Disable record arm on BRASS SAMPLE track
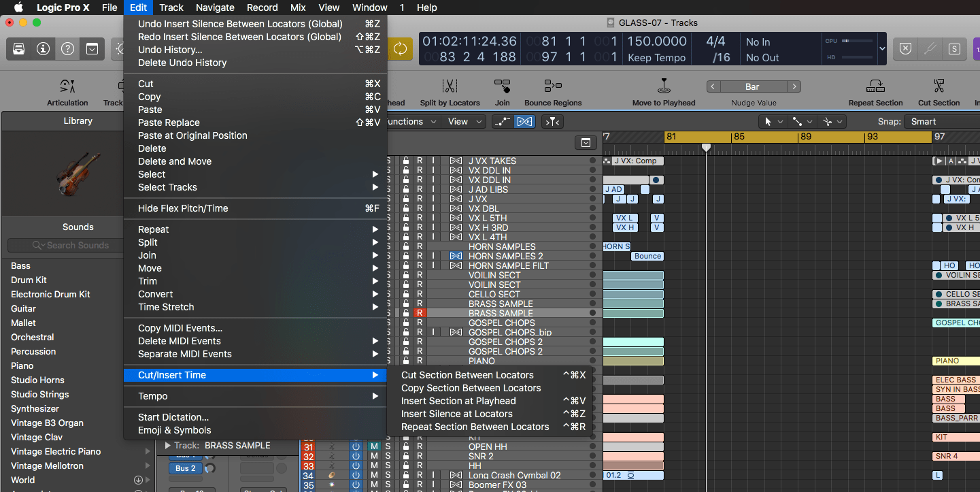980x492 pixels. tap(420, 312)
